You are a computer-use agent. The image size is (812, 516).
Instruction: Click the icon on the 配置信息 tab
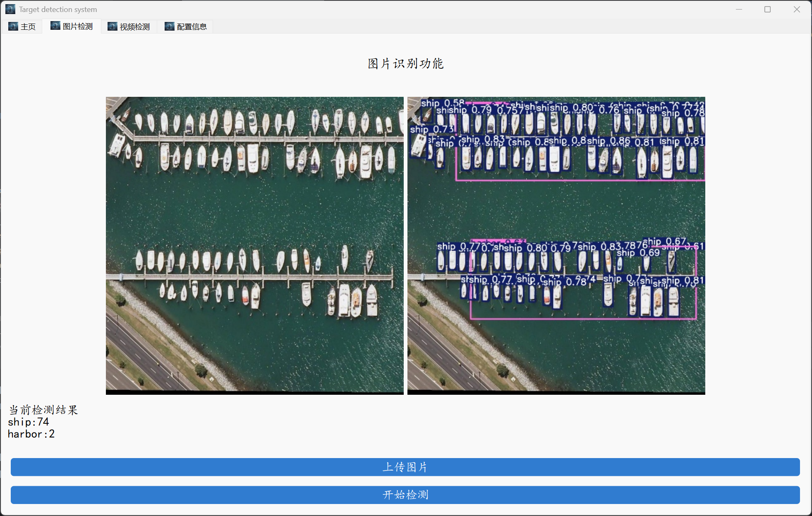170,26
